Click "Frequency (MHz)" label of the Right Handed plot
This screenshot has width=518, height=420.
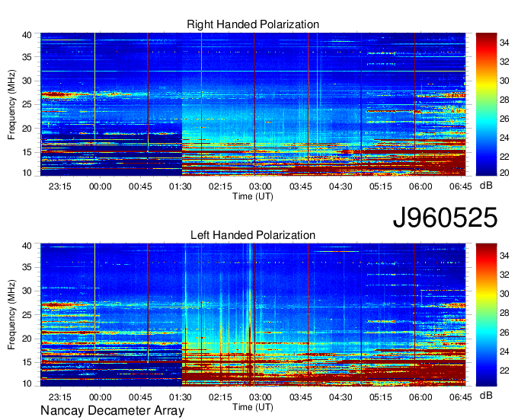(x=11, y=104)
